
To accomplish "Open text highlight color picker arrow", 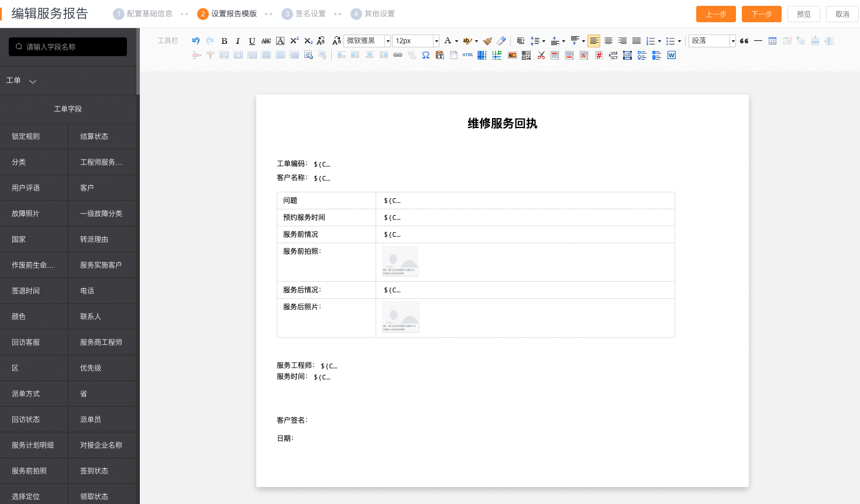I will (476, 42).
